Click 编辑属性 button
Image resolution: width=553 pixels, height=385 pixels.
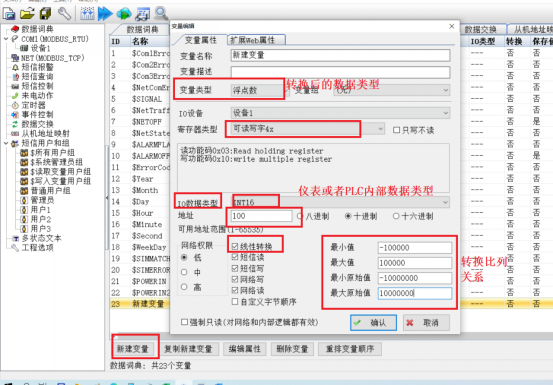(244, 349)
